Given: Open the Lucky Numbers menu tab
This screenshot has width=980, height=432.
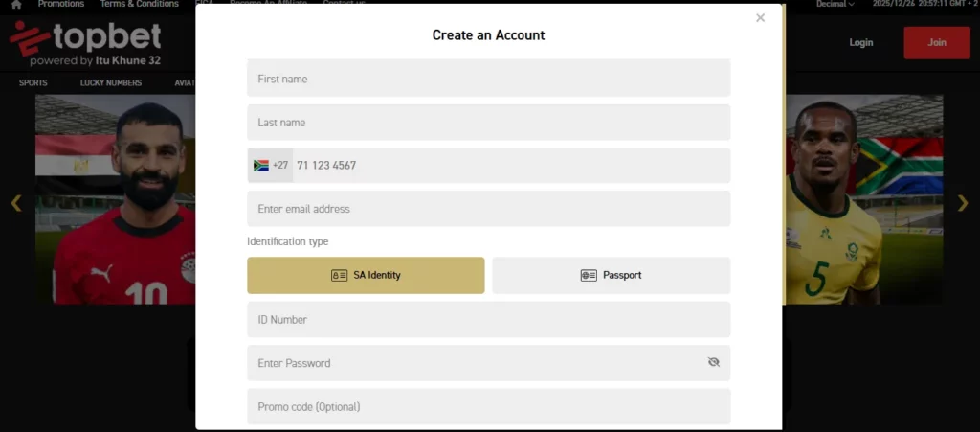Looking at the screenshot, I should click(111, 83).
